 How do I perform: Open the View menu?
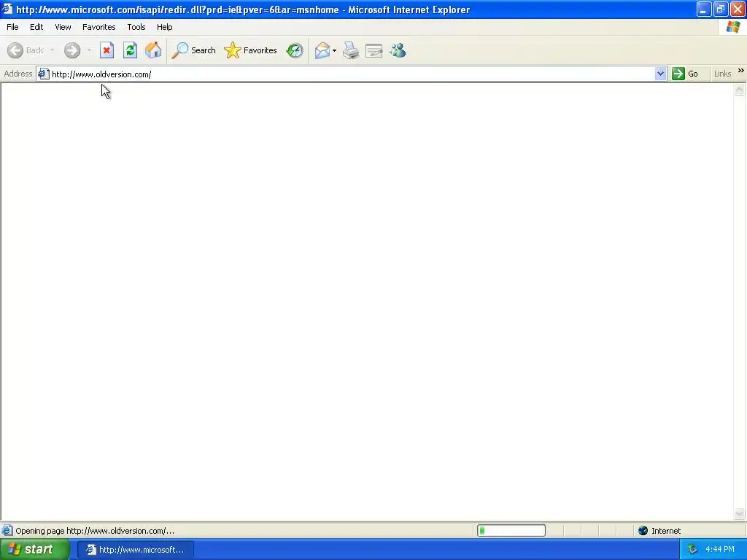tap(63, 27)
